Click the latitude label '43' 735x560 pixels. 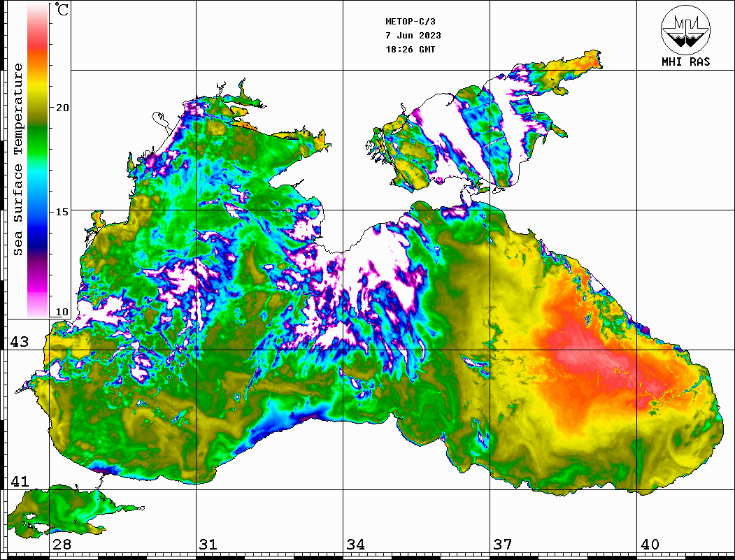(x=20, y=342)
